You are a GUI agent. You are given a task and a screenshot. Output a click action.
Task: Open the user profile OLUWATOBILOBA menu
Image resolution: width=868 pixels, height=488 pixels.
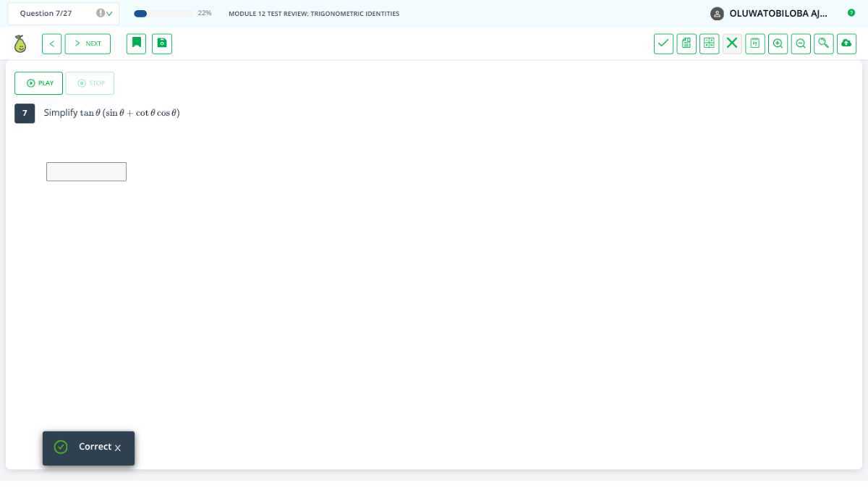(770, 13)
